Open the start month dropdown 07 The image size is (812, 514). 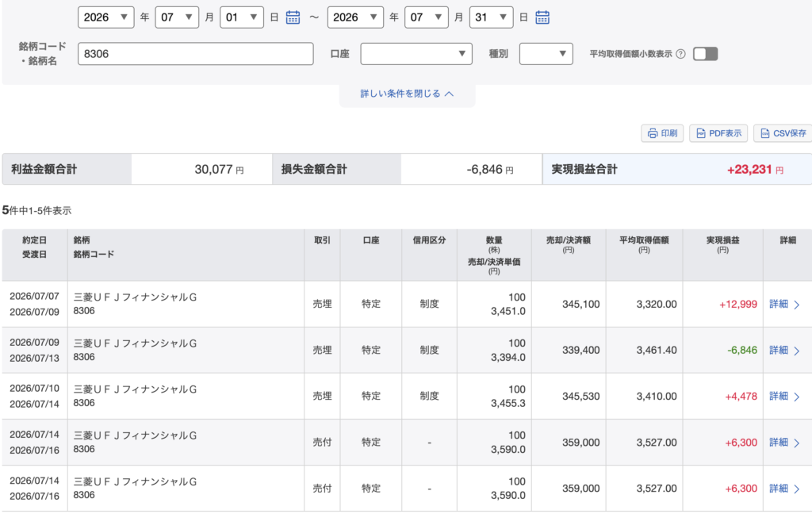(177, 17)
